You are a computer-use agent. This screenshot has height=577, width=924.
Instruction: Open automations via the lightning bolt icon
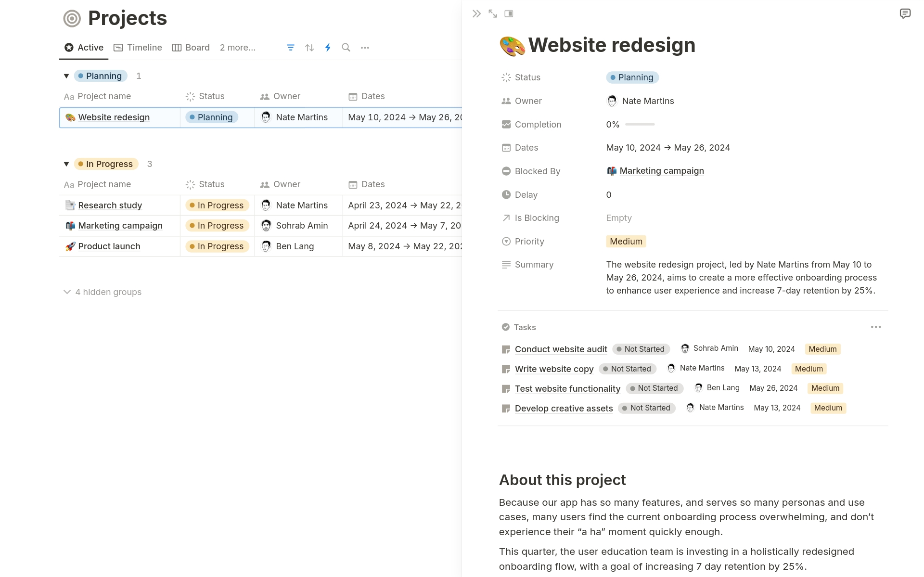click(x=327, y=47)
